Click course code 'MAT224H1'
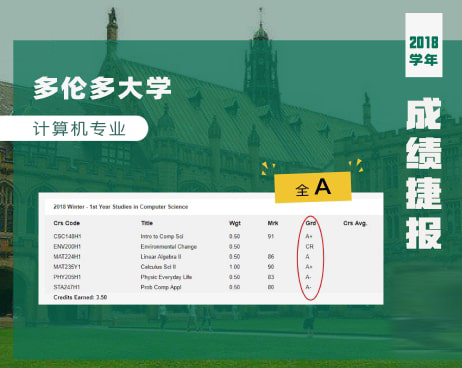The height and width of the screenshot is (368, 462). coord(67,257)
